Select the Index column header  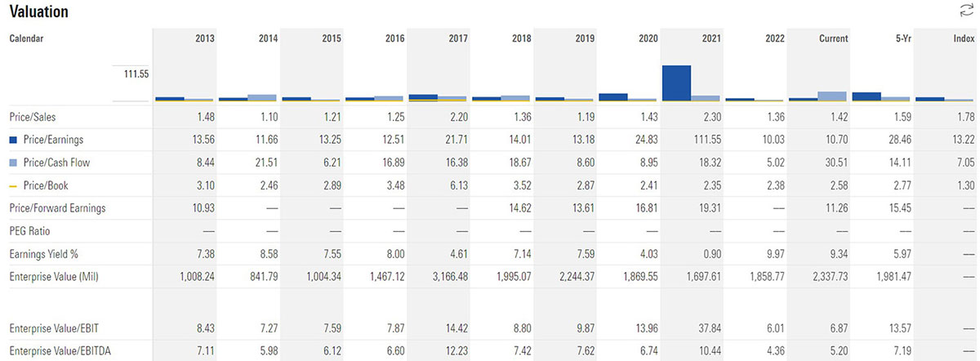coord(964,38)
